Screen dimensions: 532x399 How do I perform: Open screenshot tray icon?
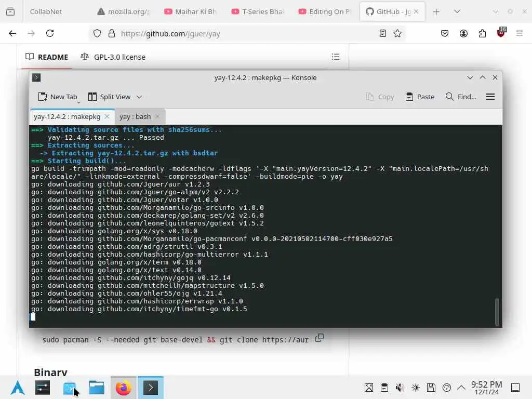click(369, 388)
